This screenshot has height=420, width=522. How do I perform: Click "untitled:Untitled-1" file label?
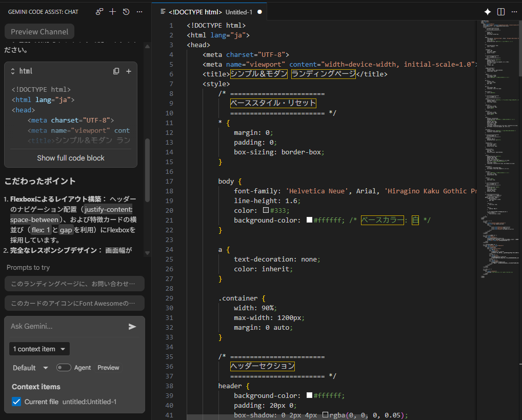[90, 402]
